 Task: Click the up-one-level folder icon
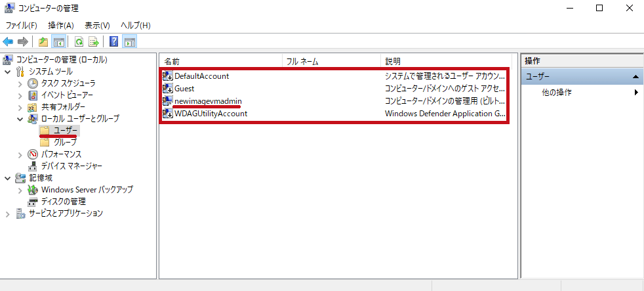(x=43, y=42)
